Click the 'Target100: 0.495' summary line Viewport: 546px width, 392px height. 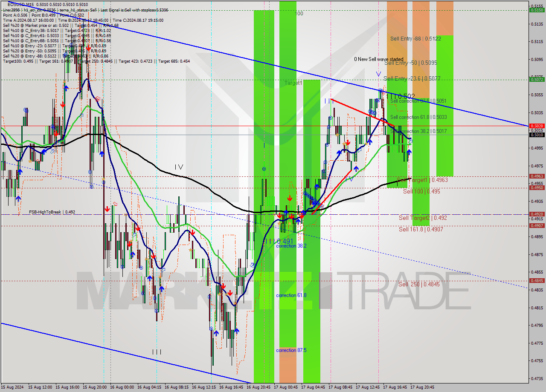[96, 61]
